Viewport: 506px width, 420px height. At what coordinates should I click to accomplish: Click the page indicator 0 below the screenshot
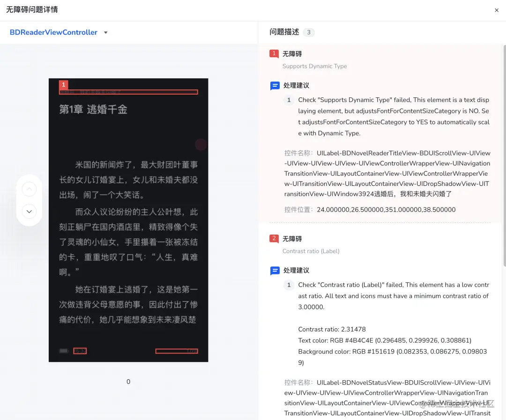(x=128, y=381)
